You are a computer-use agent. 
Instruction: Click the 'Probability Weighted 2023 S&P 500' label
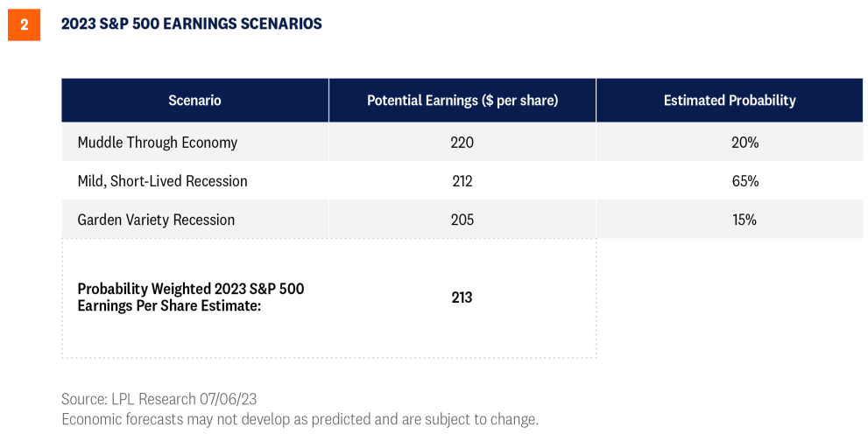190,289
